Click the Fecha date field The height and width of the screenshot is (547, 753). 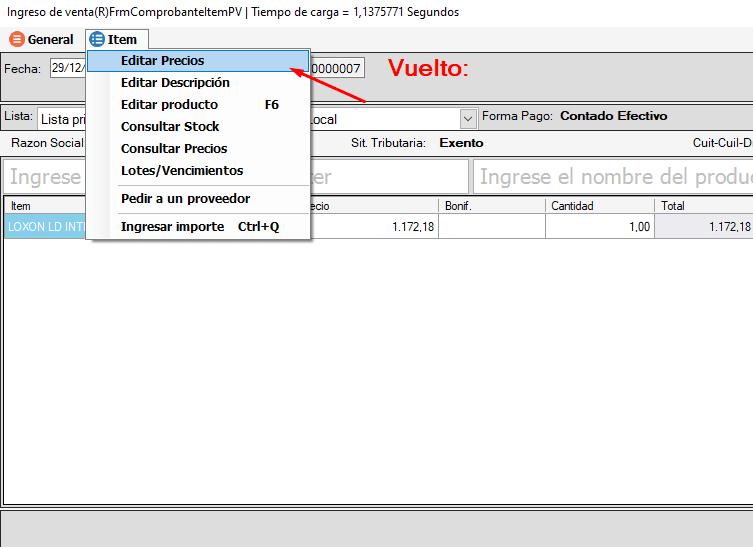click(x=68, y=68)
